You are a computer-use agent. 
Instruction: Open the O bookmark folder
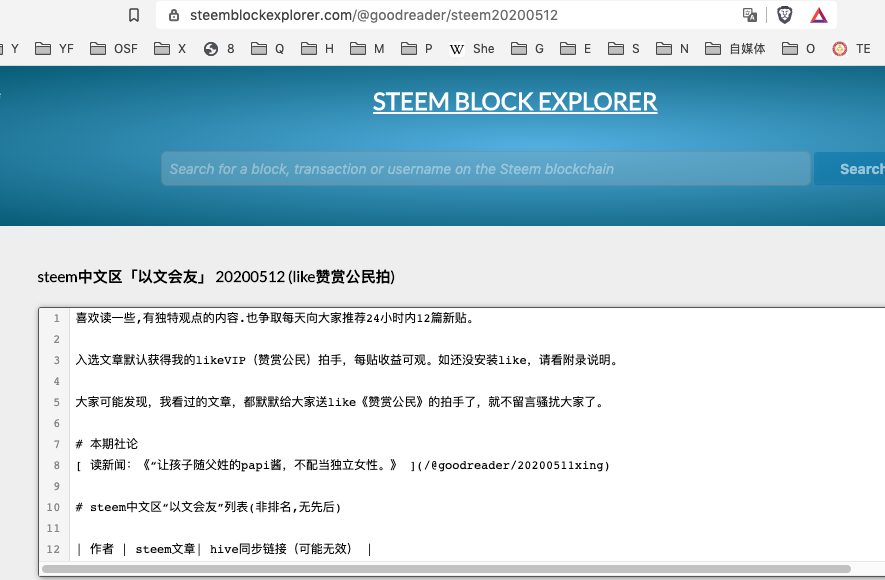(x=799, y=49)
